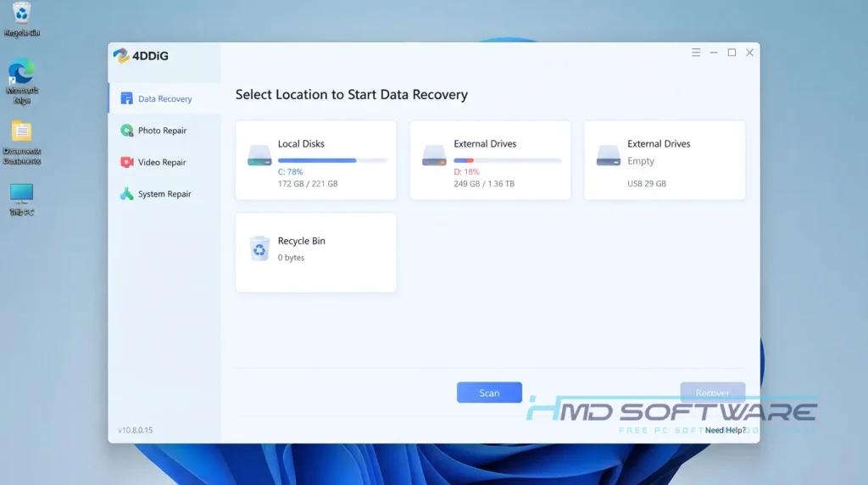Open Recycle Bin on the desktop
Image resolution: width=868 pixels, height=485 pixels.
[x=21, y=19]
